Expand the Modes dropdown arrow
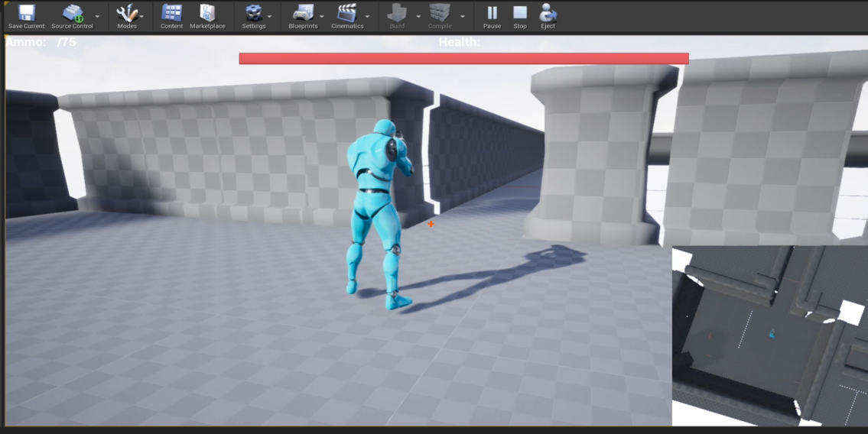 point(141,17)
